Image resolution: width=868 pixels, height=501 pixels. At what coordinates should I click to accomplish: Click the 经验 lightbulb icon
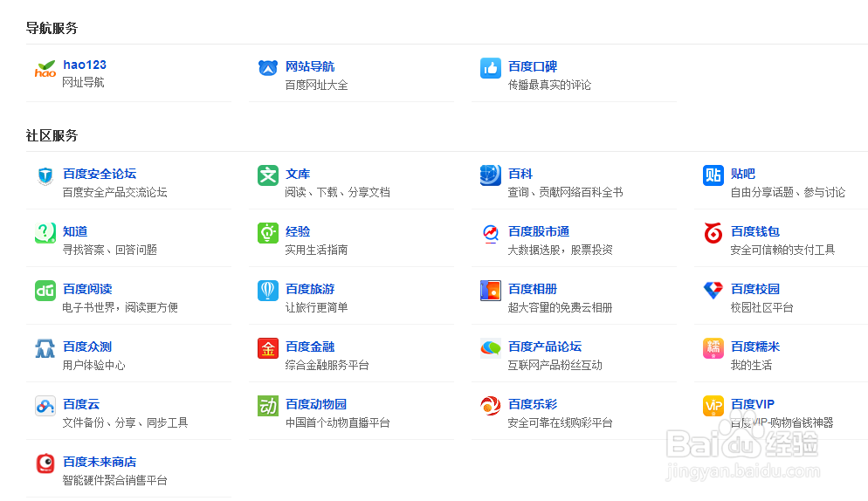(268, 233)
